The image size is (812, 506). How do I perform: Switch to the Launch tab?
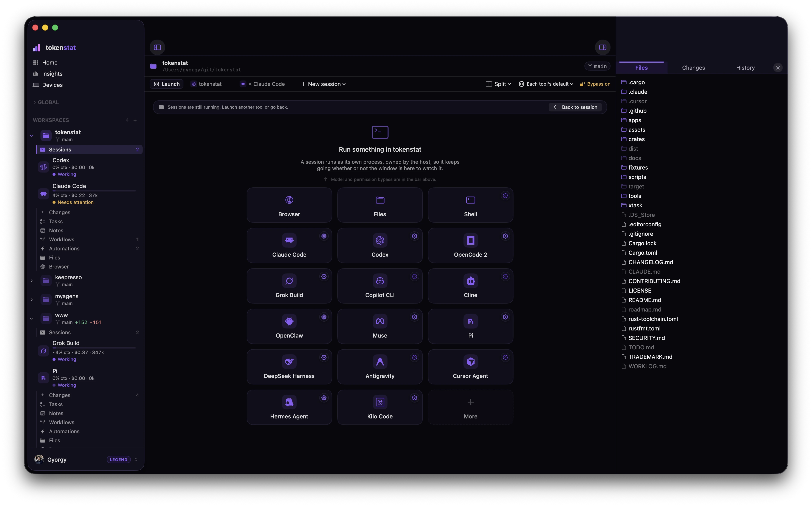[x=166, y=84]
